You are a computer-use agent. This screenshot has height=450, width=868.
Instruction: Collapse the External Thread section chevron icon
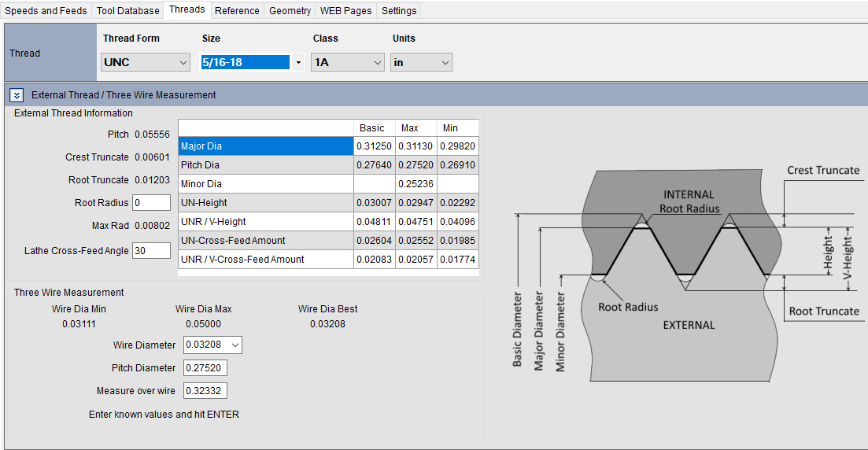click(17, 95)
